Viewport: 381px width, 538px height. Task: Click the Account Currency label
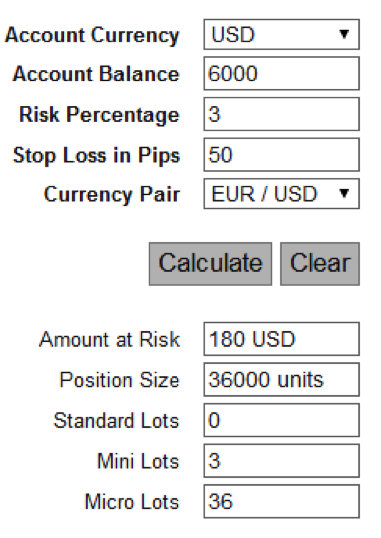92,36
